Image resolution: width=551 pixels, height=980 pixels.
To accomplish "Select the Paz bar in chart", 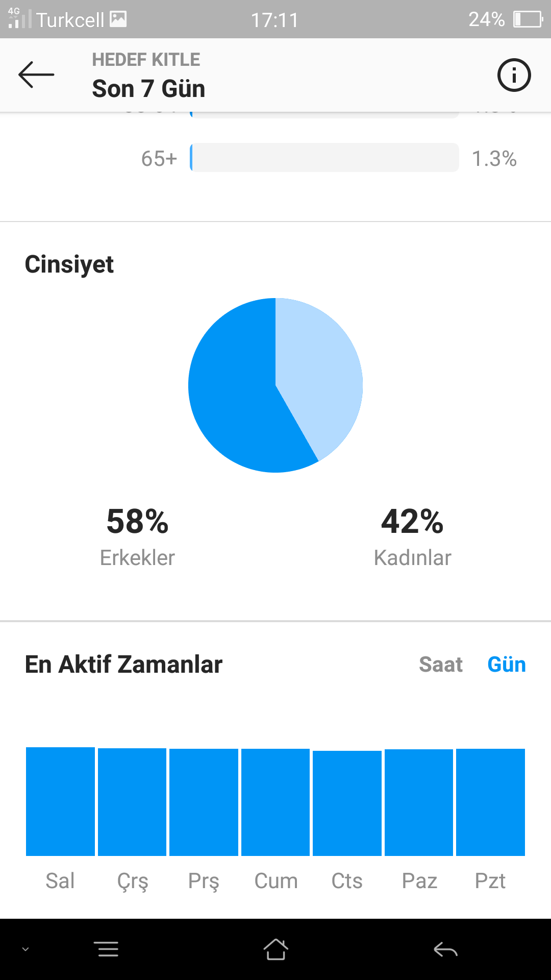I will click(419, 802).
